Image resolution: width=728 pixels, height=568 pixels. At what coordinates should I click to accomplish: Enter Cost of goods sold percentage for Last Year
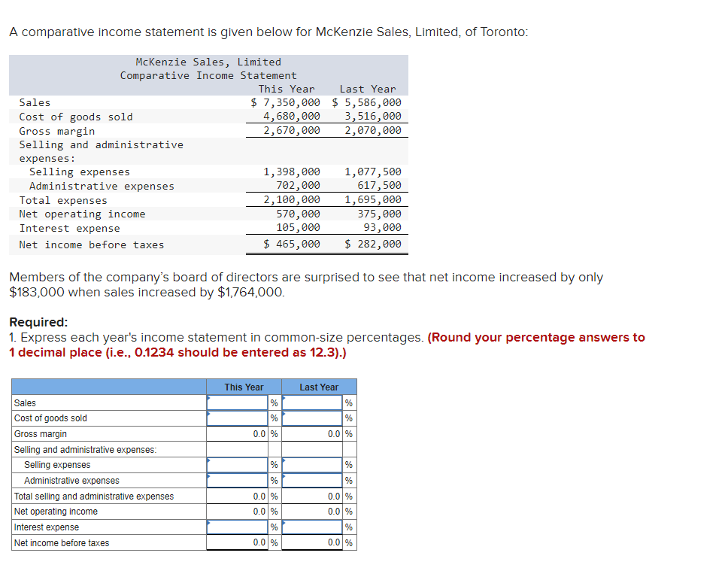click(311, 418)
